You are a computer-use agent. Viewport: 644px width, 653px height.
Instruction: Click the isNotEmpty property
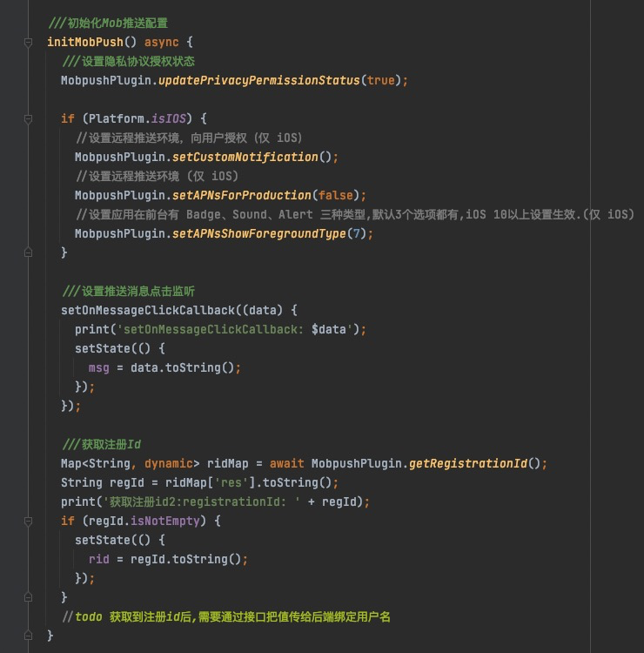click(x=164, y=521)
